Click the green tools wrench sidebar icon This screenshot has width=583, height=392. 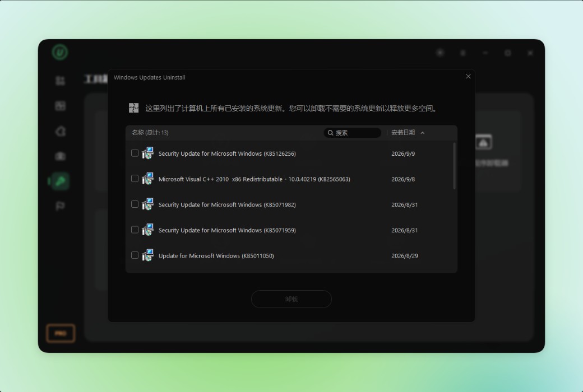click(60, 181)
